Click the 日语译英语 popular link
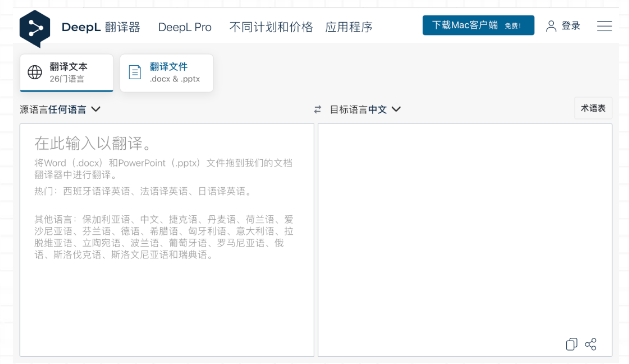The height and width of the screenshot is (364, 629). (x=222, y=191)
